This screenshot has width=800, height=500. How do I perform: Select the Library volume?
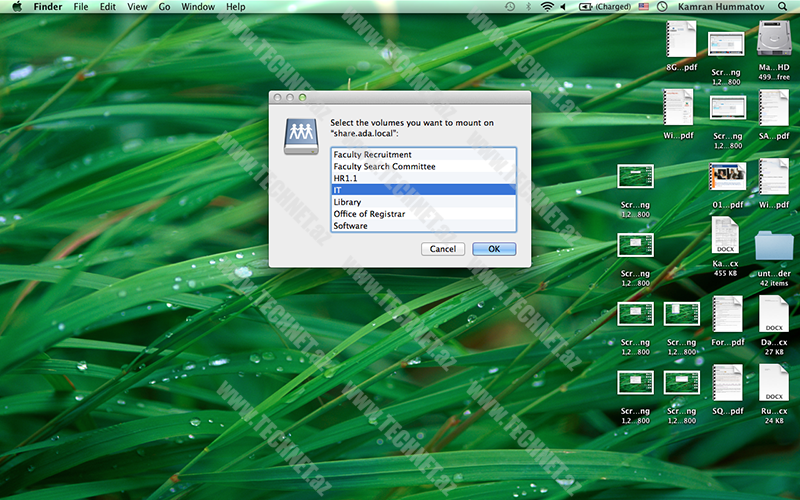click(423, 202)
